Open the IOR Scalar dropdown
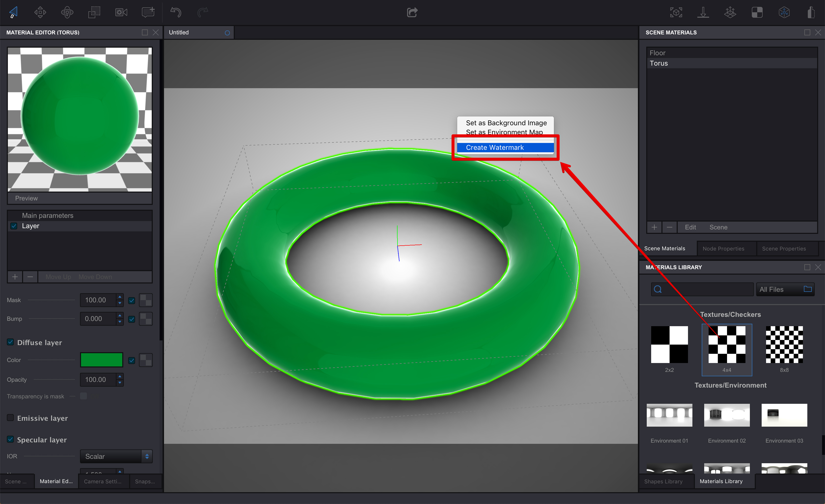Image resolution: width=825 pixels, height=504 pixels. coord(116,456)
